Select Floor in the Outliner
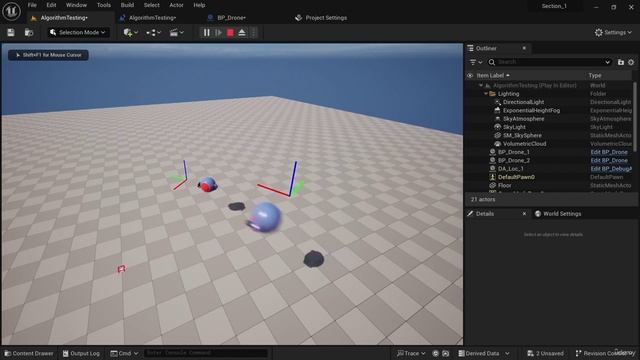 point(504,185)
